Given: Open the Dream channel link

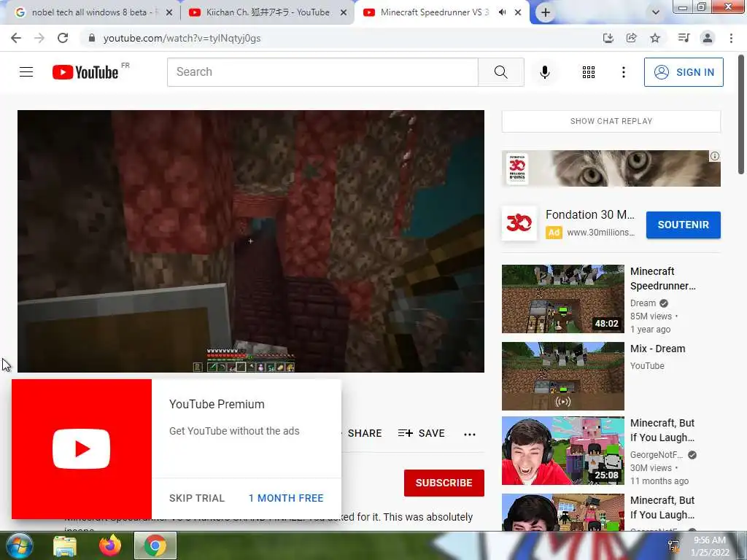Looking at the screenshot, I should click(x=643, y=303).
